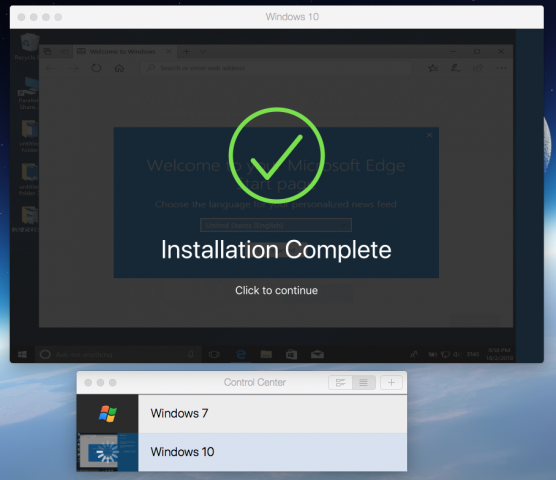Click the 'Click to continue' text
The height and width of the screenshot is (480, 556).
[x=276, y=290]
